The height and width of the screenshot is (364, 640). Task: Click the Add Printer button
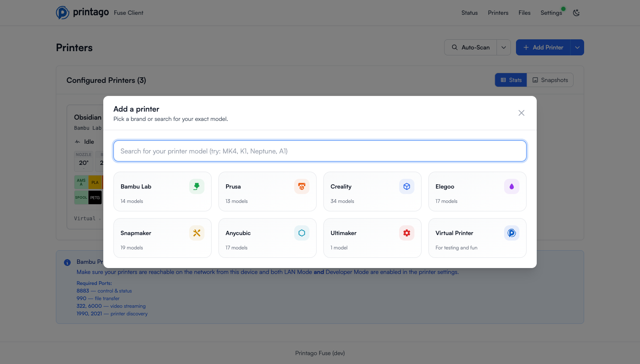543,47
